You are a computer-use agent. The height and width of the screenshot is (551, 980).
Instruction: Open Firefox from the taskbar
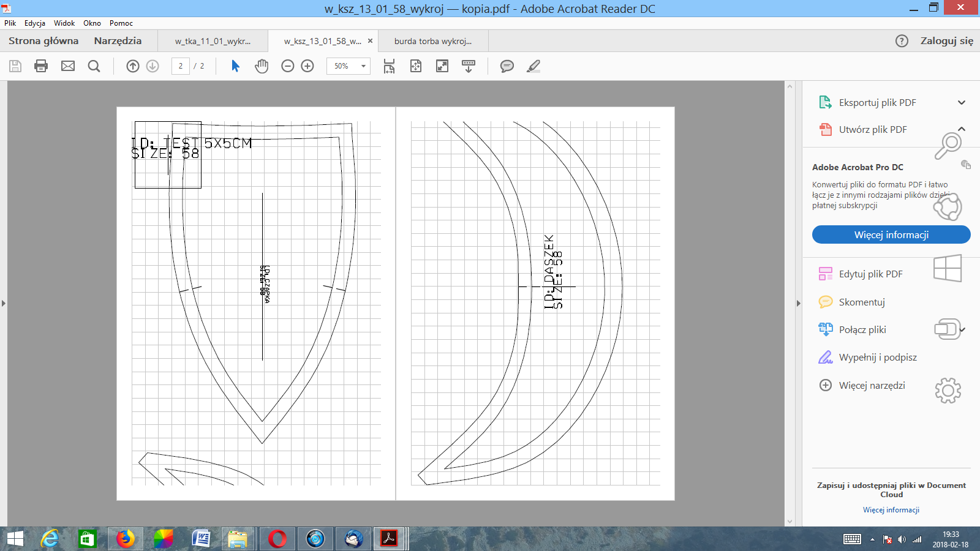point(126,539)
